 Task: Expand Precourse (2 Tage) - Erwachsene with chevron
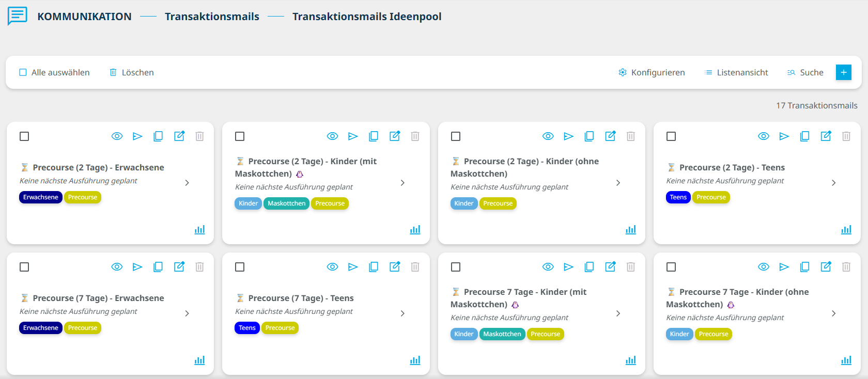click(187, 183)
